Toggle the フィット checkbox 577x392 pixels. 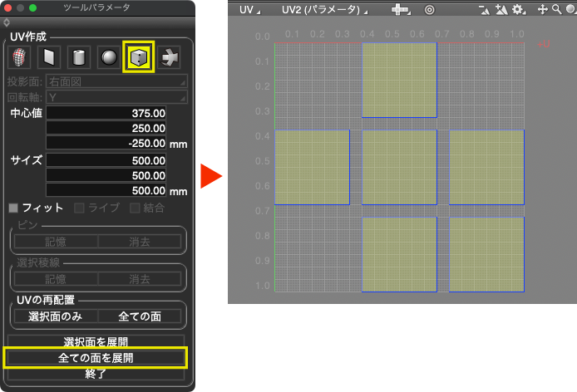[x=13, y=208]
